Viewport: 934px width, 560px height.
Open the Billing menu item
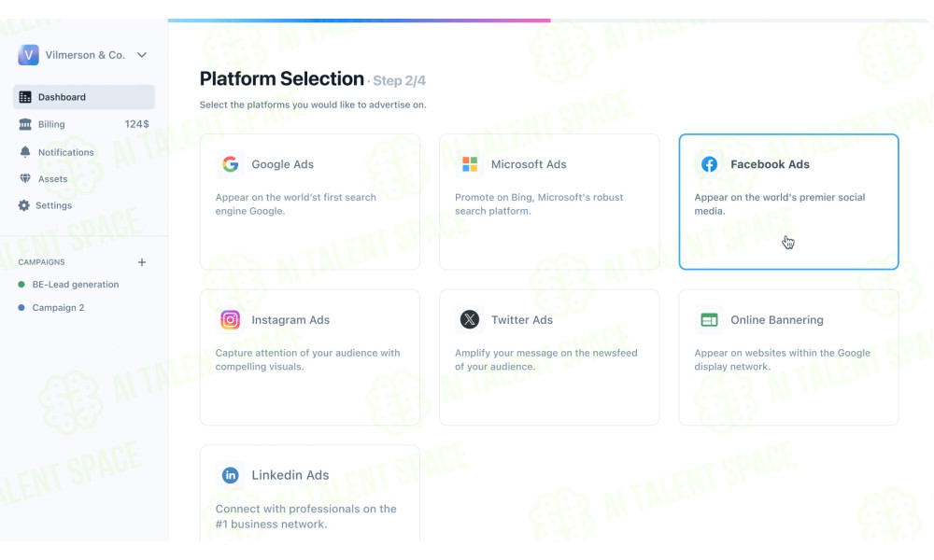pyautogui.click(x=84, y=124)
